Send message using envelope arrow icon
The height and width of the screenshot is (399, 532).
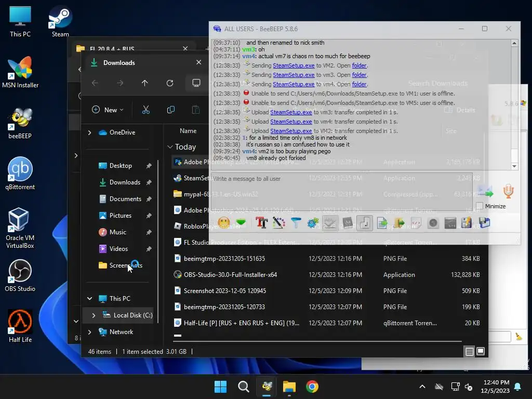coord(485,192)
